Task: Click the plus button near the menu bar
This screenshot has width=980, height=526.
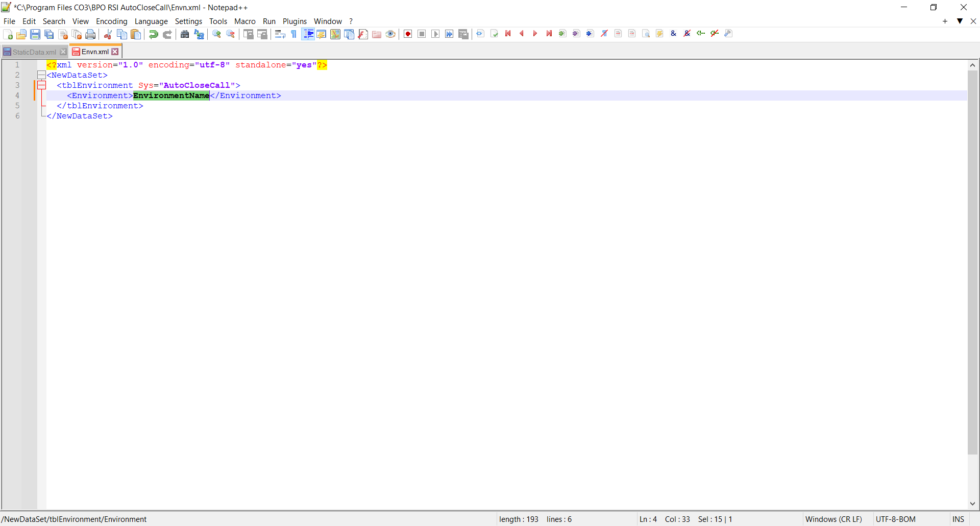Action: click(945, 21)
